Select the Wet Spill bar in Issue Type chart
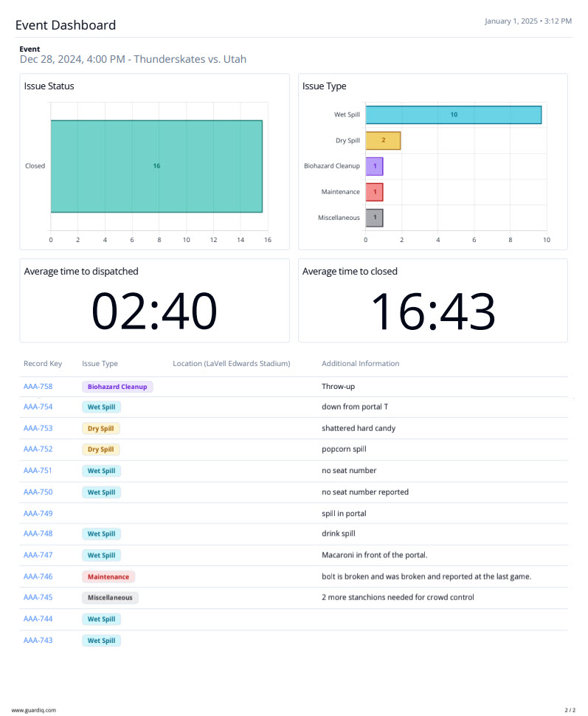Image resolution: width=588 pixels, height=716 pixels. pos(453,114)
